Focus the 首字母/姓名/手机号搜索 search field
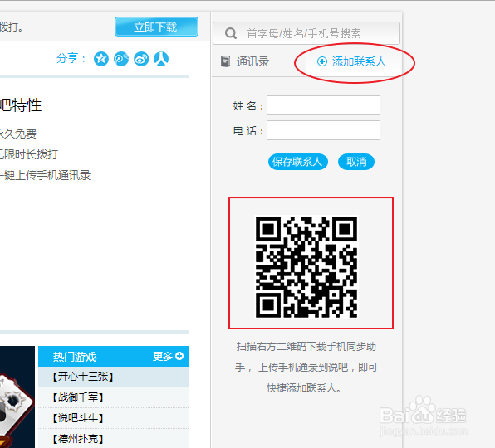Screen dimensions: 495x448 [306, 33]
